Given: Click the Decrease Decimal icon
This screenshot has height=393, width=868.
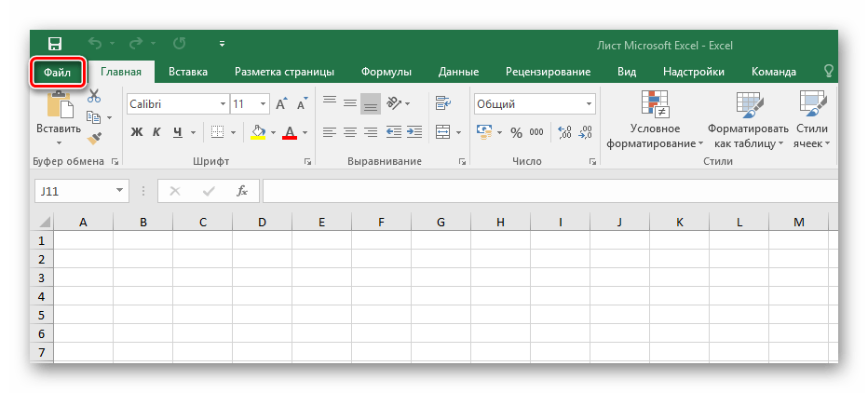Looking at the screenshot, I should (x=585, y=132).
